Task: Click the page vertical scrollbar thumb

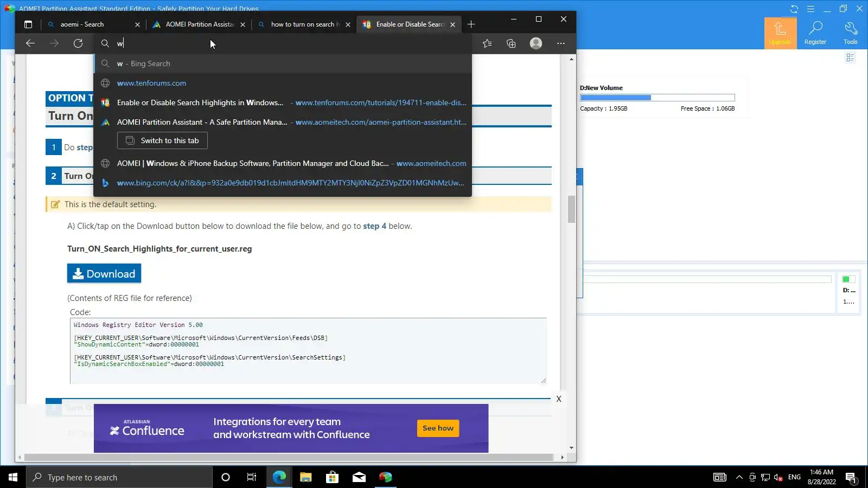Action: (571, 209)
